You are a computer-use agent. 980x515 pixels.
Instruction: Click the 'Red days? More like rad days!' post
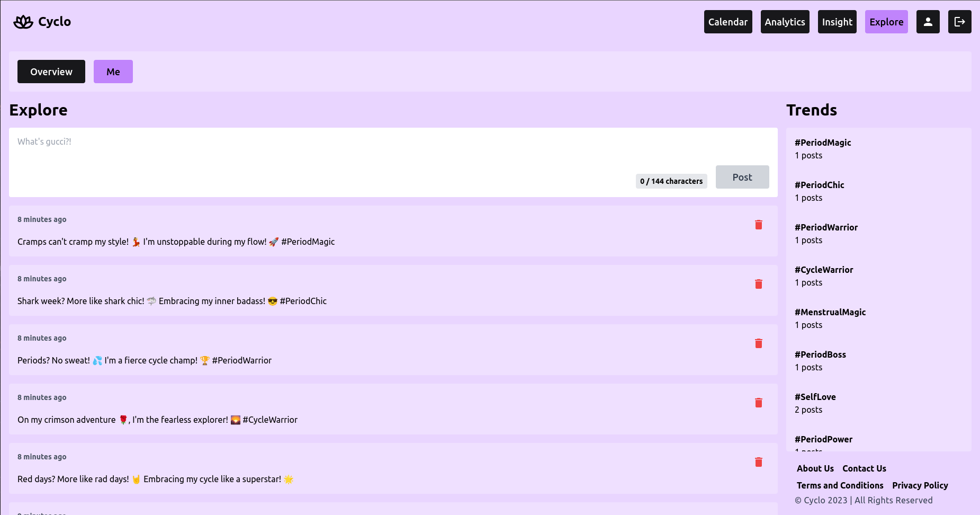pyautogui.click(x=155, y=479)
